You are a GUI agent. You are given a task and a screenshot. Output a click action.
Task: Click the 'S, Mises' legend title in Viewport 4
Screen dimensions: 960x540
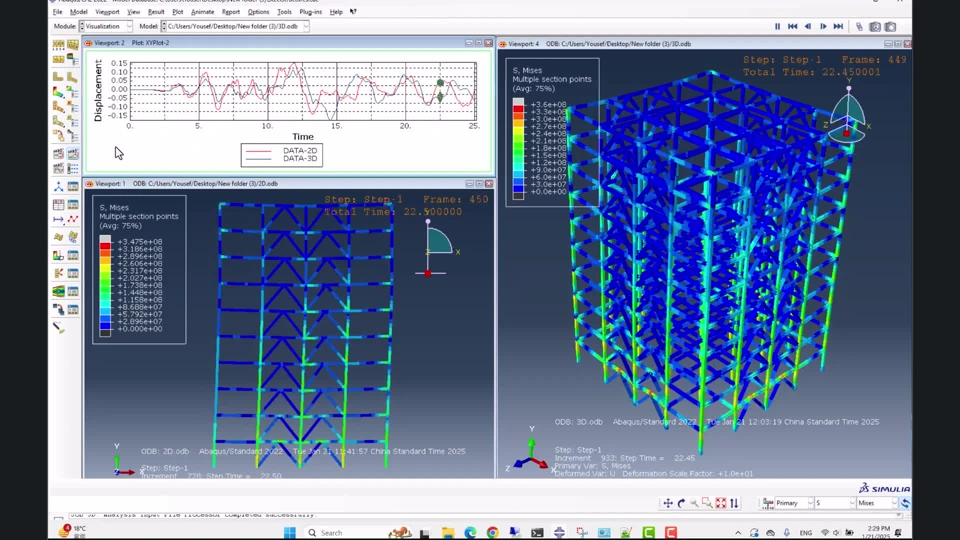click(x=527, y=70)
